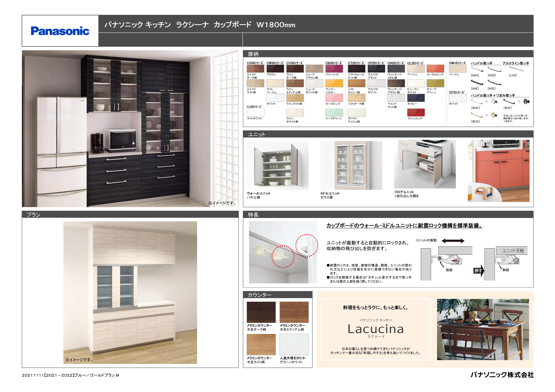Pick the アルベロ ブラック swatch
The image size is (555, 392).
tap(376, 69)
